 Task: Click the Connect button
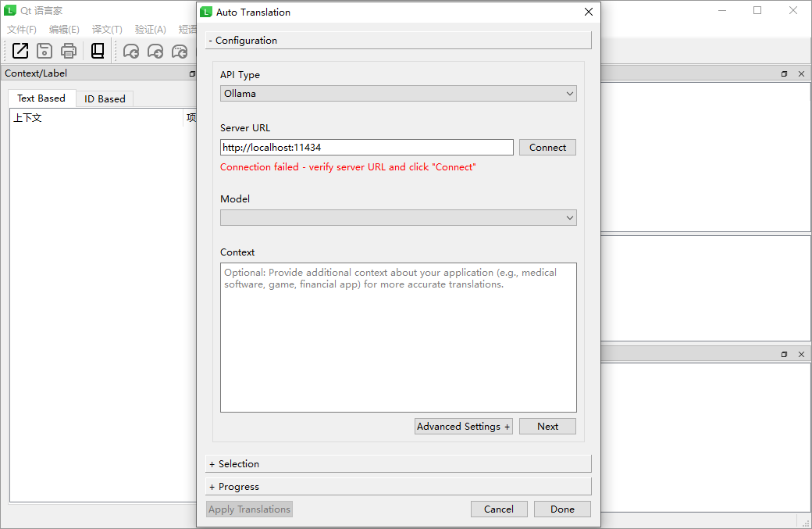[547, 148]
